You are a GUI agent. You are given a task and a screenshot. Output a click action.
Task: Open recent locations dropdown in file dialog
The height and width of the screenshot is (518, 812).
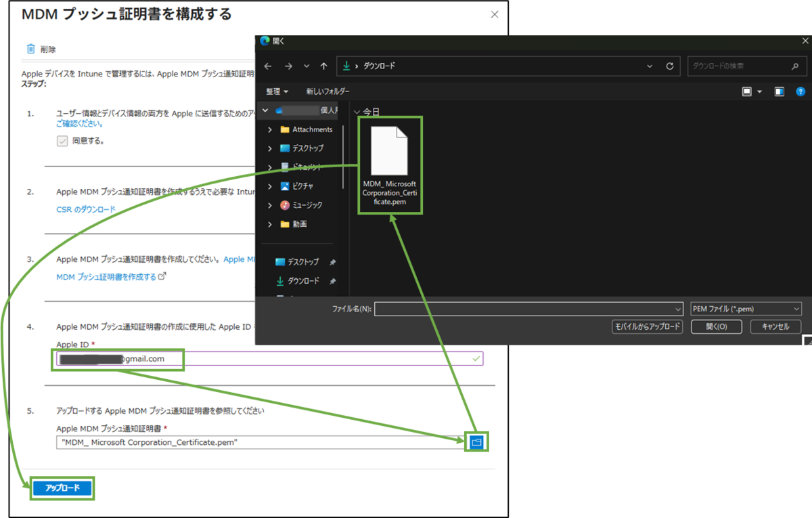tap(307, 66)
